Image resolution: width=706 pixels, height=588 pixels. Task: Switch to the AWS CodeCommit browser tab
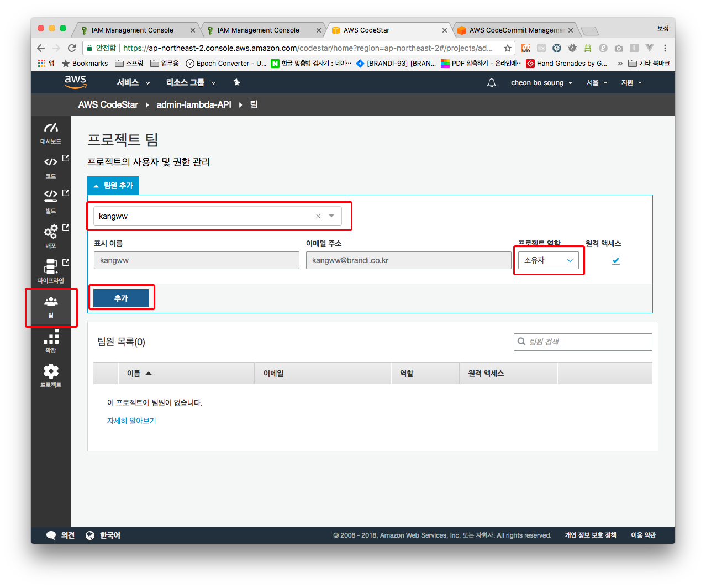click(515, 30)
